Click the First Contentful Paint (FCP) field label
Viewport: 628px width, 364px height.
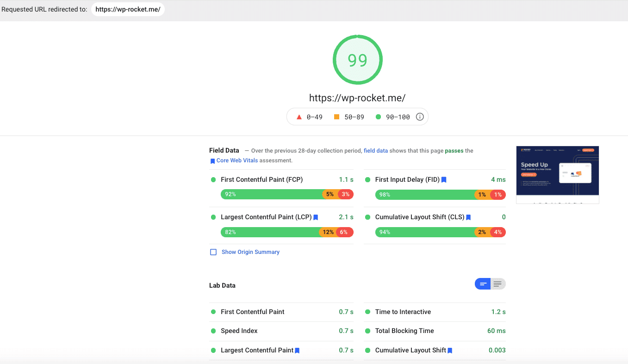[262, 179]
